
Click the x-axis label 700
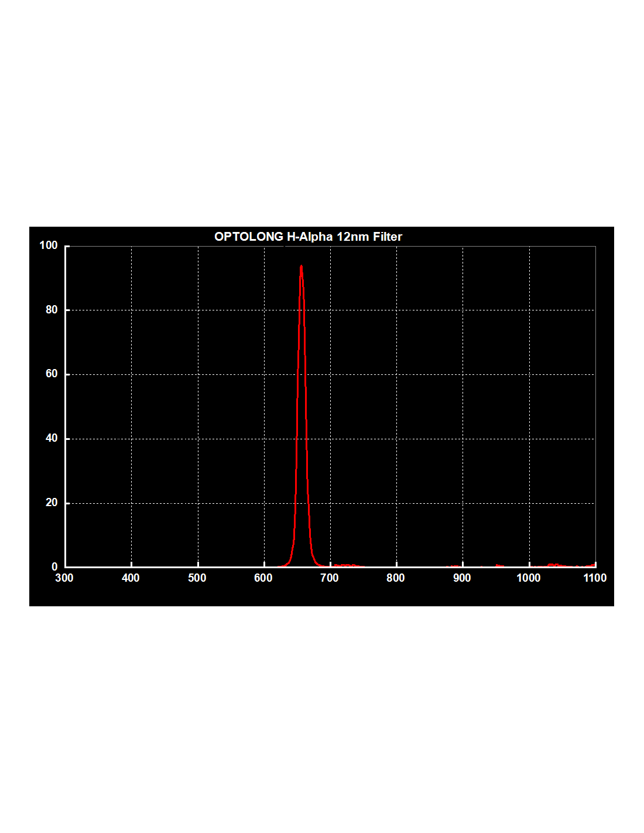330,578
